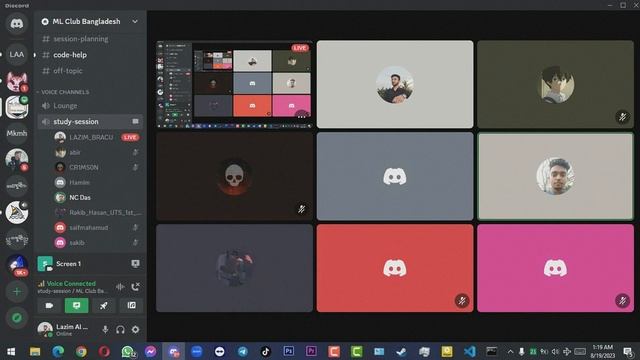Open WhatsApp from the taskbar
Image resolution: width=640 pixels, height=360 pixels.
128,351
